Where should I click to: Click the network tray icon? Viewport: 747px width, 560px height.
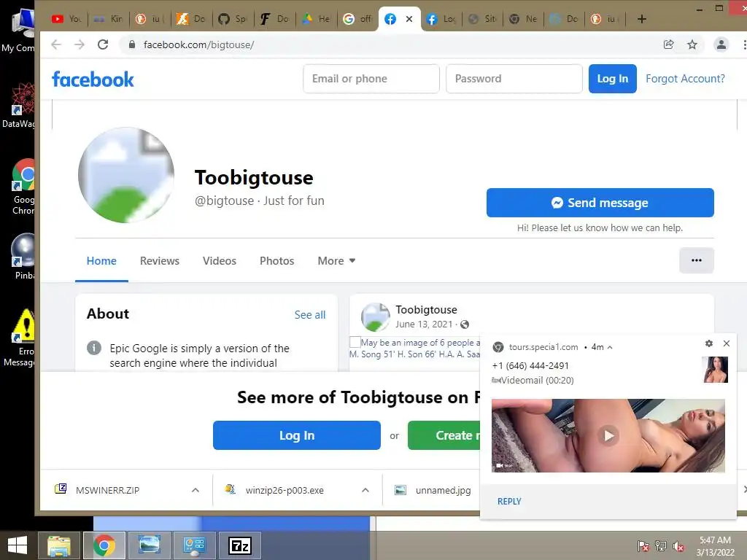point(661,546)
